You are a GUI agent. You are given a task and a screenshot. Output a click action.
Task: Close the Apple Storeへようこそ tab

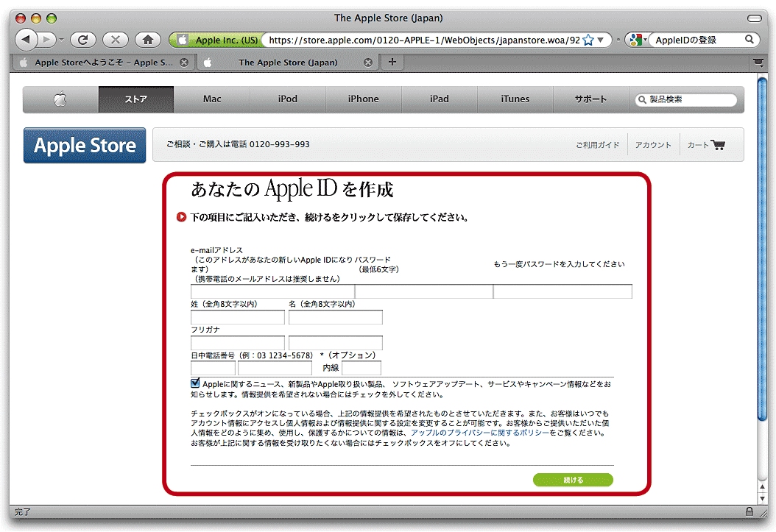click(x=184, y=63)
